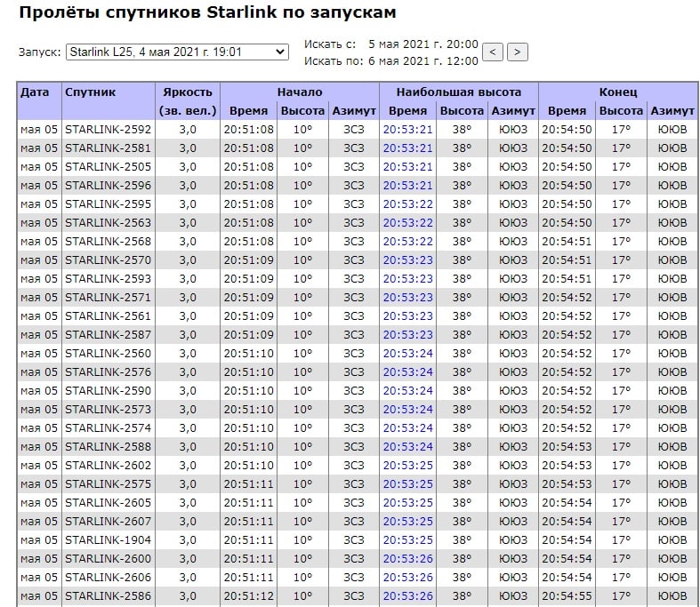Click the Дата column header

click(35, 92)
